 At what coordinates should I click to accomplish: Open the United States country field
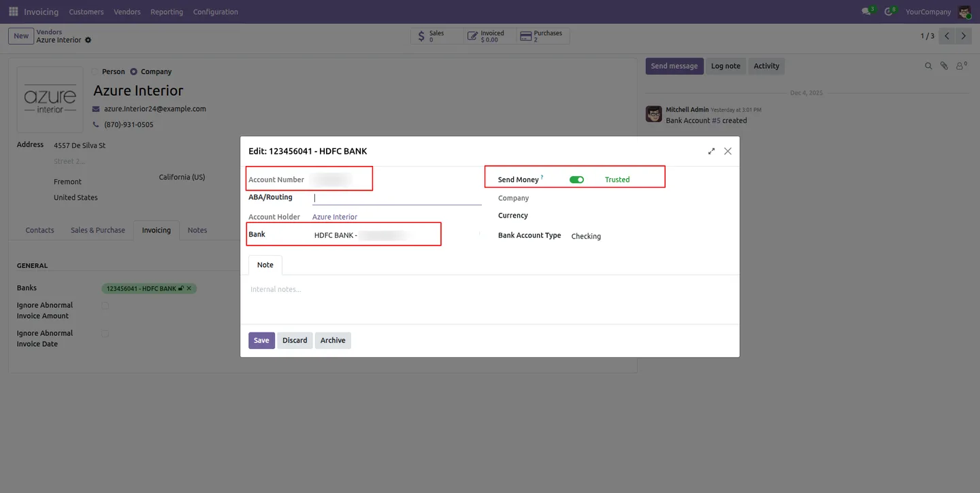[76, 197]
